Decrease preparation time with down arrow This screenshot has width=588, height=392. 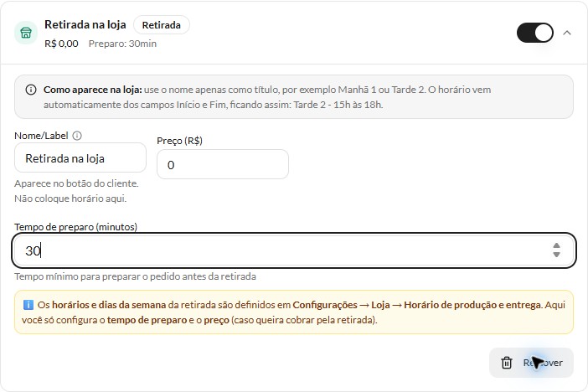556,255
